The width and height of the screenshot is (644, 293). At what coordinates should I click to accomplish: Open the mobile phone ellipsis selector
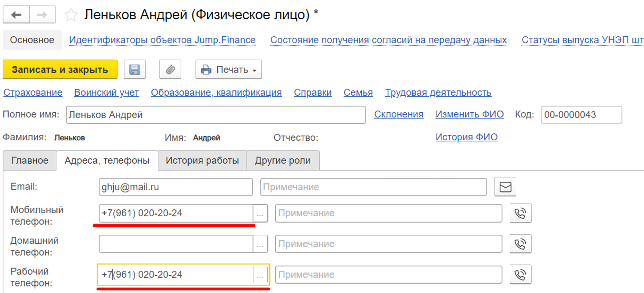tap(260, 213)
